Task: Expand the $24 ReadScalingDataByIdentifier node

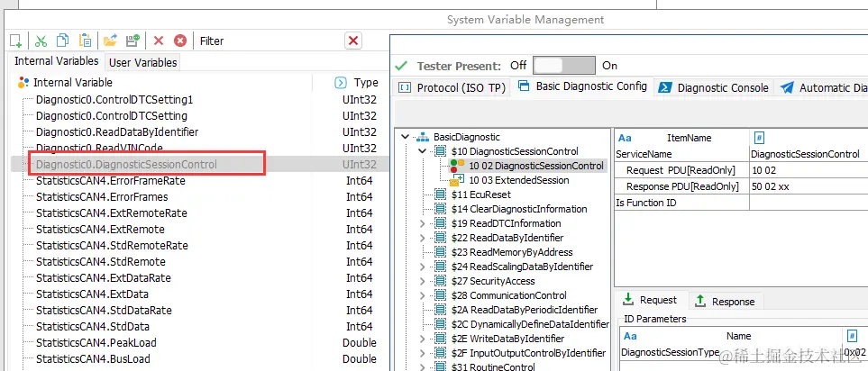Action: [x=423, y=267]
